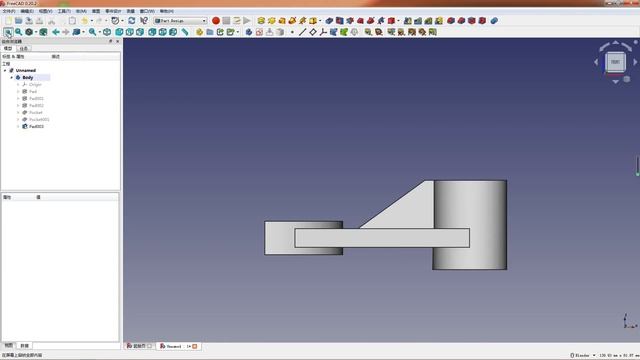Image resolution: width=640 pixels, height=360 pixels.
Task: Expand the Pocket tree item
Action: pyautogui.click(x=18, y=113)
